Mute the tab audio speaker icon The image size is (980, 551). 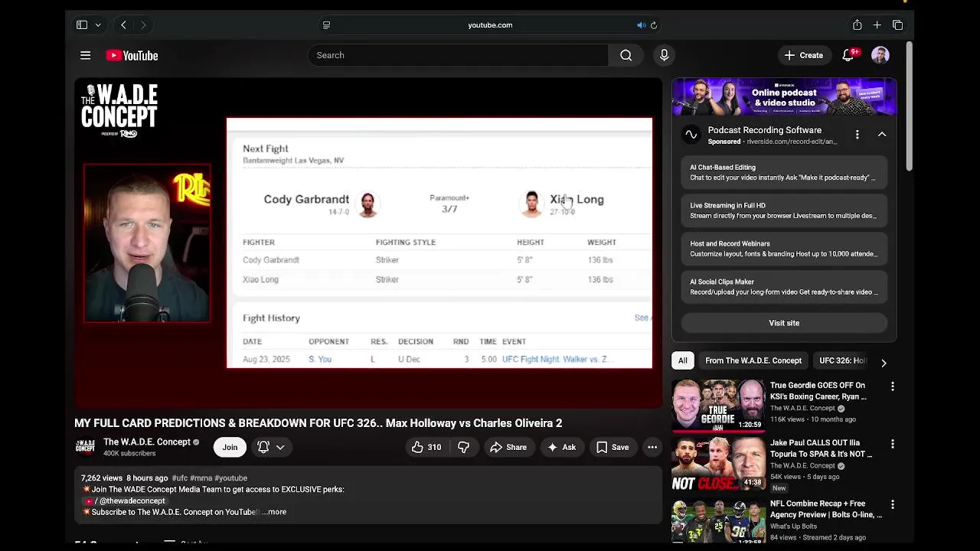pos(641,25)
